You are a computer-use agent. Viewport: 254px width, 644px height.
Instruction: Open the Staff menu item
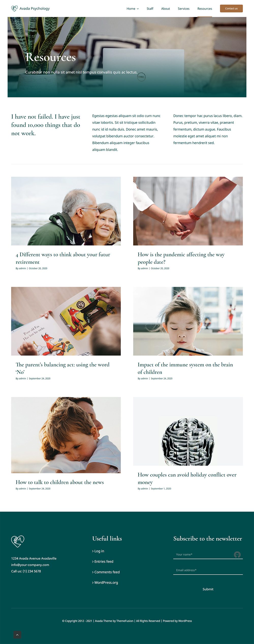[150, 9]
